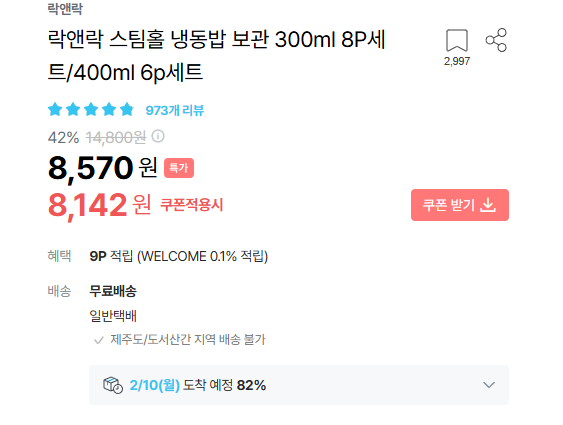Open the 973개 리뷰 link
Viewport: 563px width, 425px height.
(175, 110)
